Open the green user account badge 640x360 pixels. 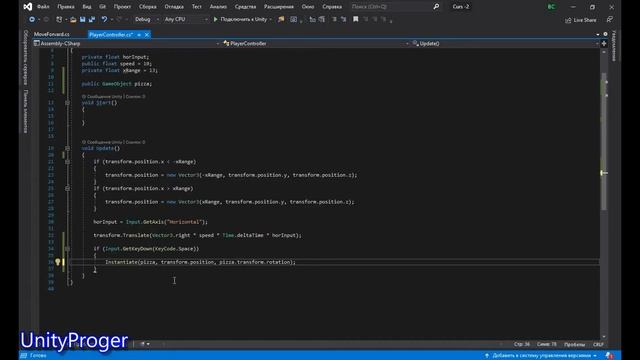pyautogui.click(x=551, y=7)
